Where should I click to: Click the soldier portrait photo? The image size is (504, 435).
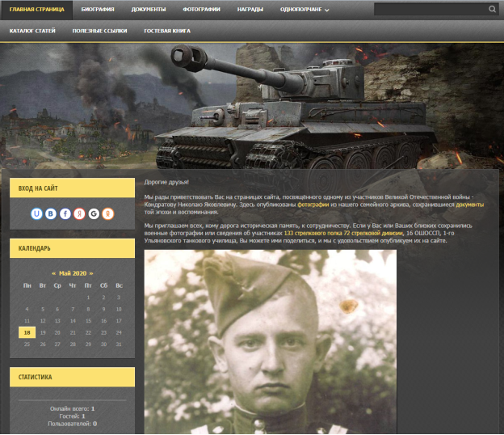pos(271,342)
